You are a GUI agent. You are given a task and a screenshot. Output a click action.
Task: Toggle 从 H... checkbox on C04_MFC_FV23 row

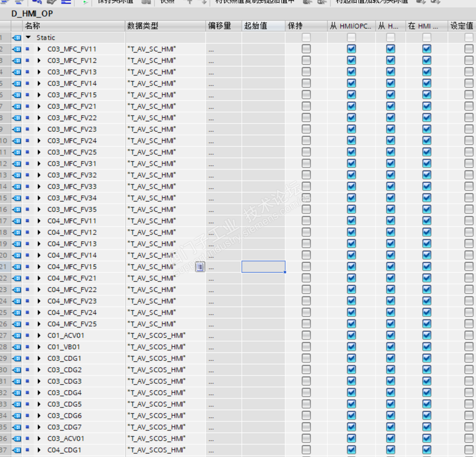[391, 301]
